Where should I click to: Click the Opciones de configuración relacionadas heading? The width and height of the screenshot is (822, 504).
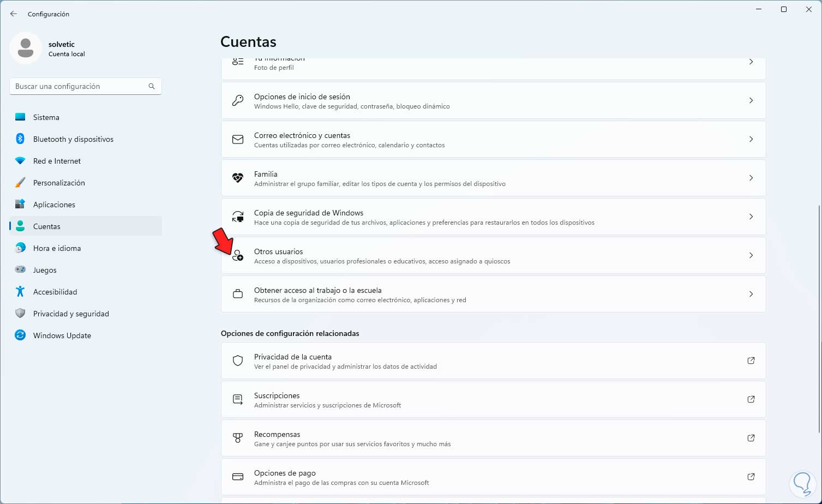[290, 333]
